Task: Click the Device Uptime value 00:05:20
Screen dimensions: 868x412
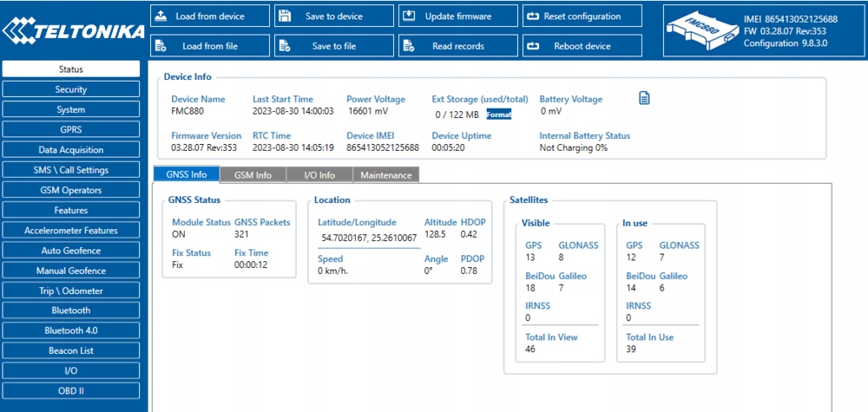Action: pyautogui.click(x=449, y=147)
